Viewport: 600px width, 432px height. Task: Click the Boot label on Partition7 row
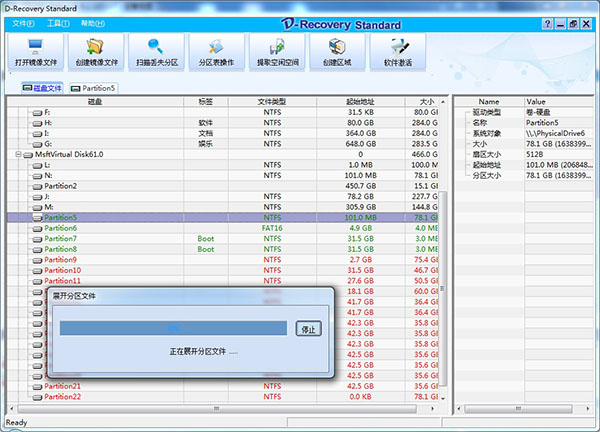coord(205,239)
